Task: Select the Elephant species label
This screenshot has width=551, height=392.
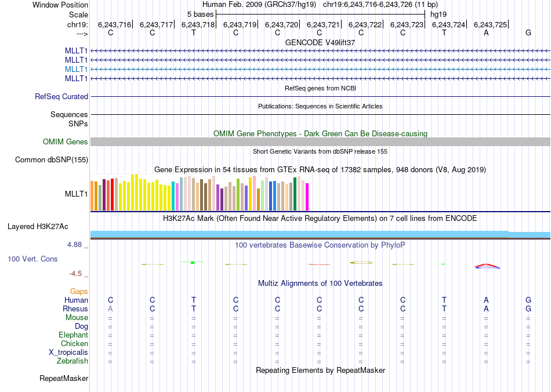Action: [73, 335]
